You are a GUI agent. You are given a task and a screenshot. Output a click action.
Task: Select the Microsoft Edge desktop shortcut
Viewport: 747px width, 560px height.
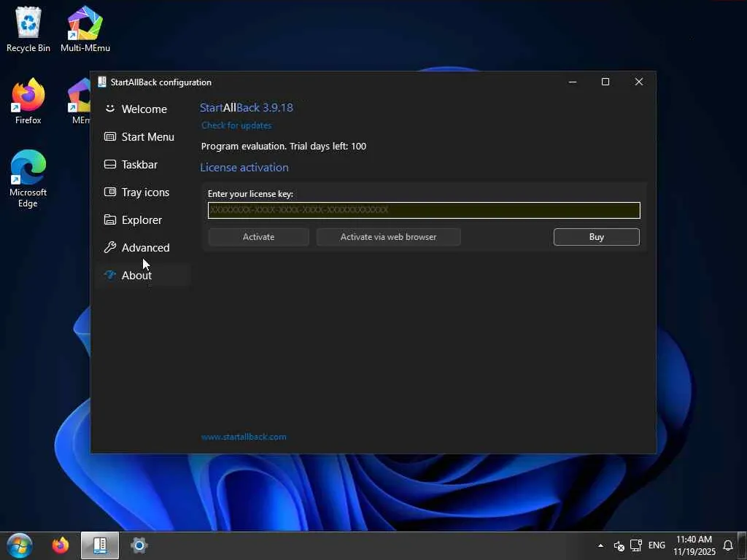point(28,179)
